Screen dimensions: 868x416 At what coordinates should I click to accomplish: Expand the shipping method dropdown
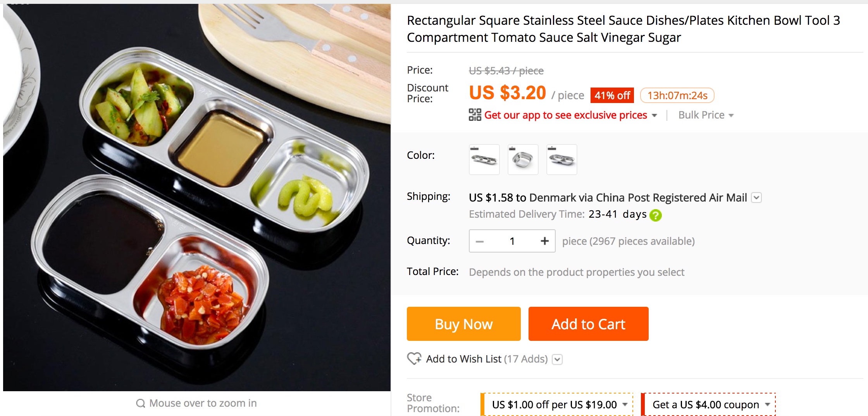[756, 198]
